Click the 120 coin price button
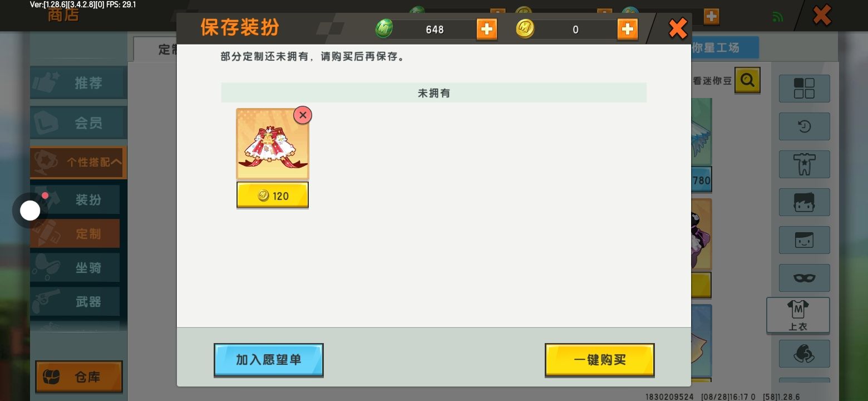The image size is (868, 401). [x=273, y=195]
